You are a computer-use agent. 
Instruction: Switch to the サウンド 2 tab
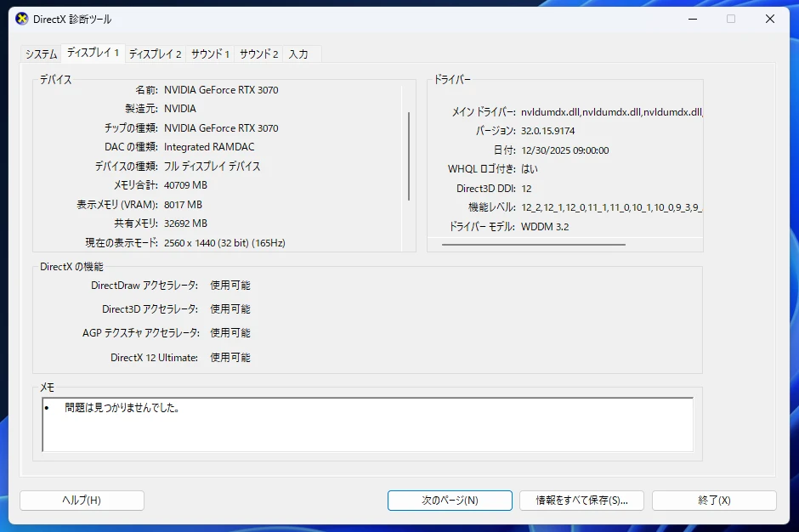(x=258, y=54)
